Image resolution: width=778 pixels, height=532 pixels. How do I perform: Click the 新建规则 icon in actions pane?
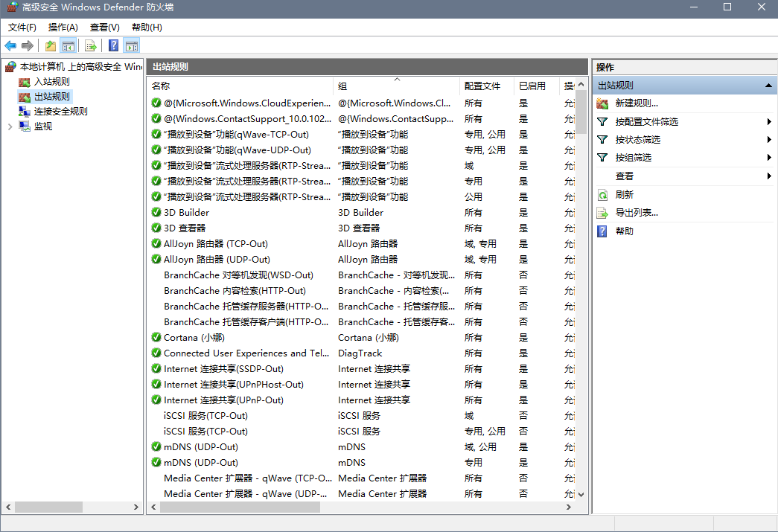click(x=602, y=103)
